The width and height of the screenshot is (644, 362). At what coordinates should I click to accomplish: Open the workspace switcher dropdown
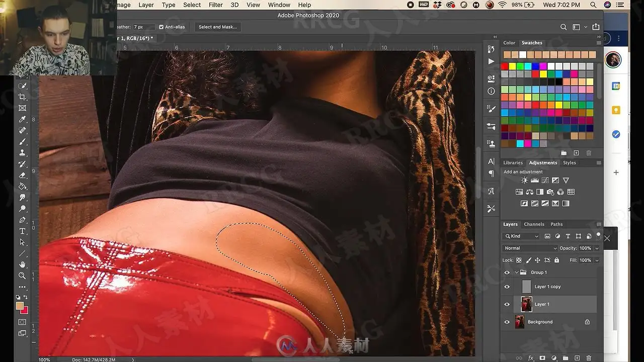coord(579,27)
